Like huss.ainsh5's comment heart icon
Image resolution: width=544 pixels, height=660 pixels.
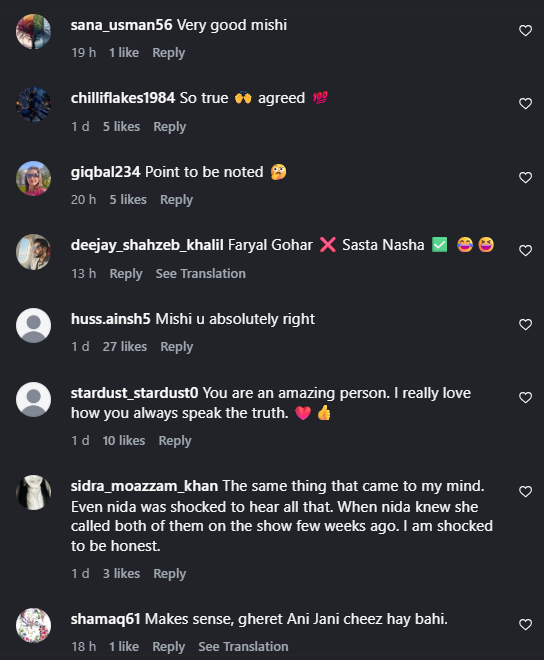point(525,325)
